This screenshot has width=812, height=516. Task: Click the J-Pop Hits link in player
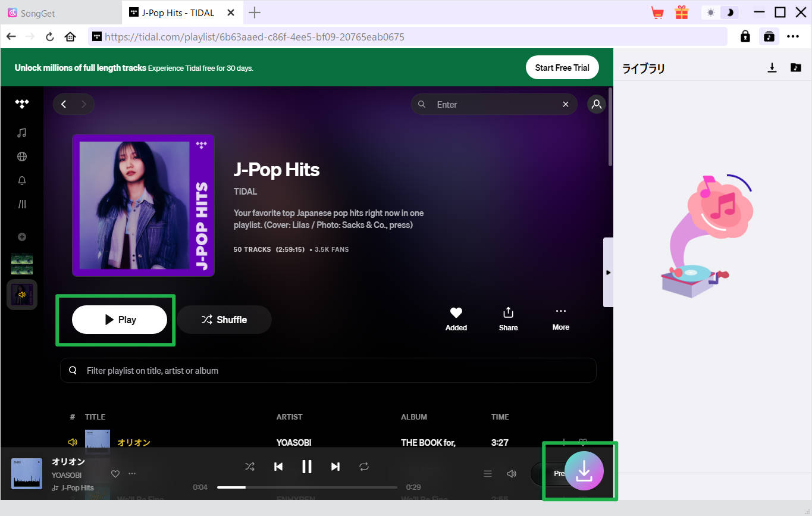tap(77, 488)
